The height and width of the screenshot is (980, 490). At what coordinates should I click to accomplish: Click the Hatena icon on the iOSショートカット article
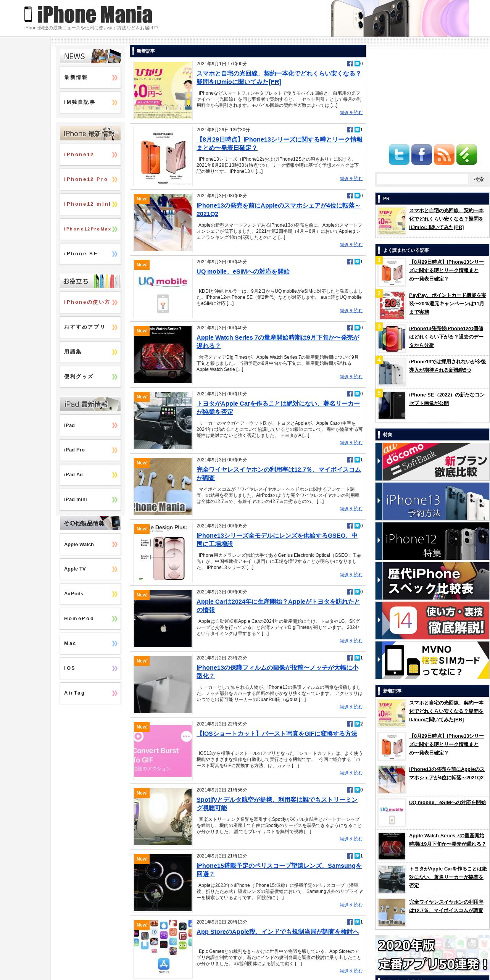357,724
